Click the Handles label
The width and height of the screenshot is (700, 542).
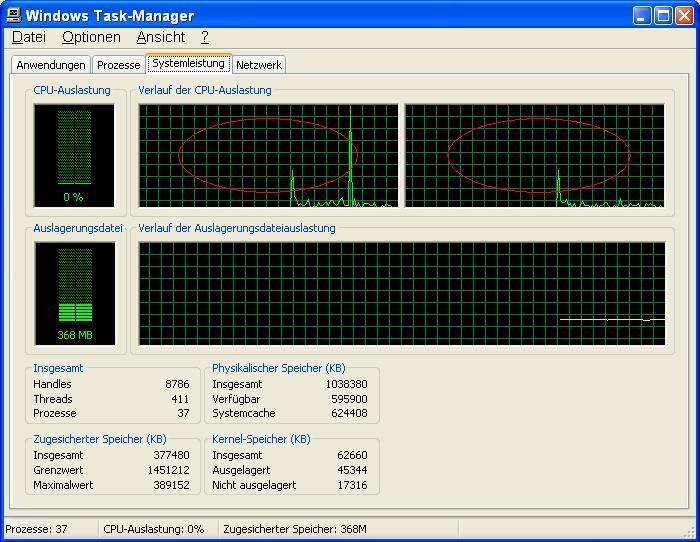[x=52, y=384]
